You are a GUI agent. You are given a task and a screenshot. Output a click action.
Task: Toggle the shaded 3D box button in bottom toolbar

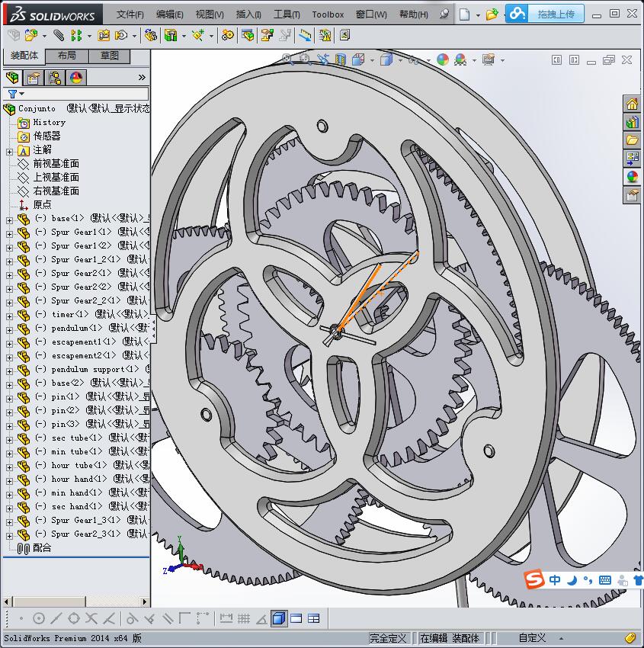click(279, 618)
